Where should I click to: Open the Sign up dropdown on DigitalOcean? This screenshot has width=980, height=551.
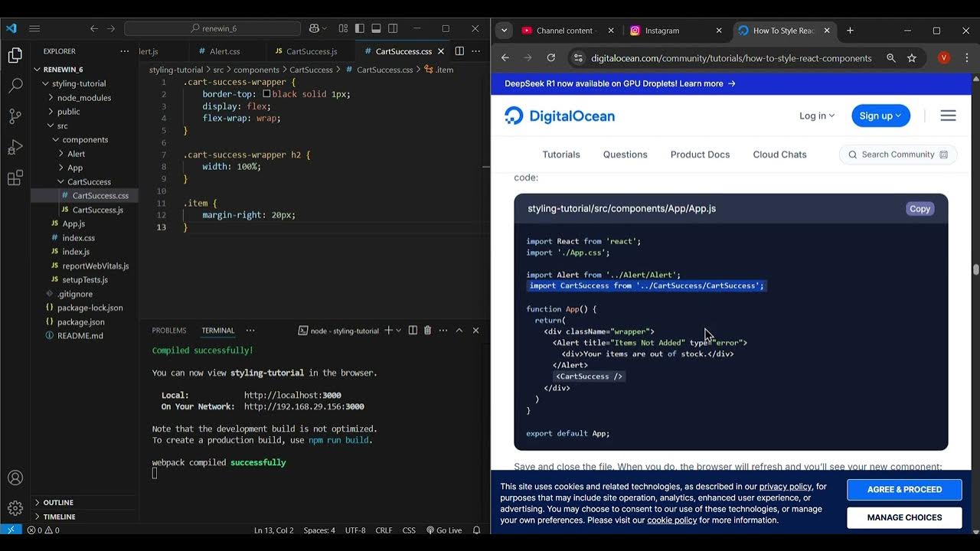(880, 116)
